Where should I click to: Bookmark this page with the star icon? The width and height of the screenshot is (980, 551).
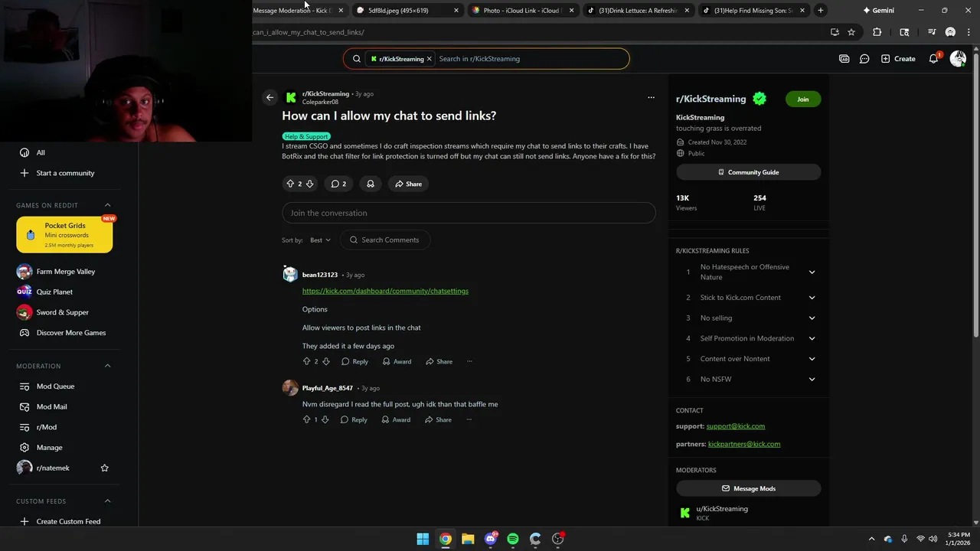click(x=851, y=32)
